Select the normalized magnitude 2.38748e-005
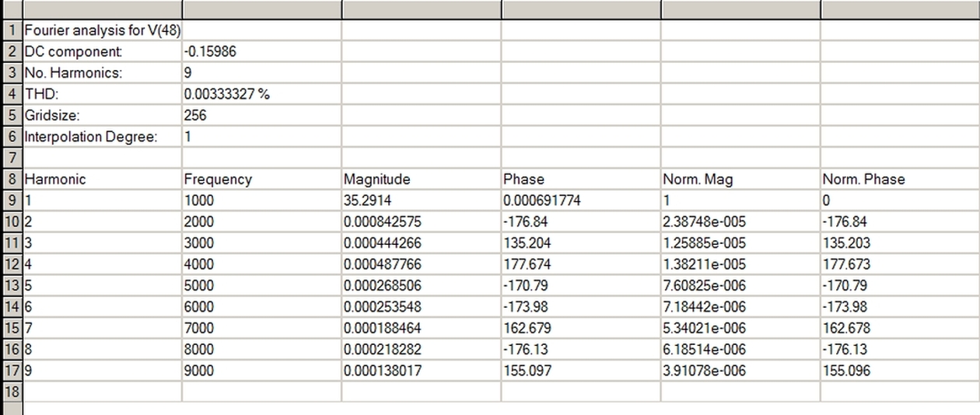 coord(740,222)
